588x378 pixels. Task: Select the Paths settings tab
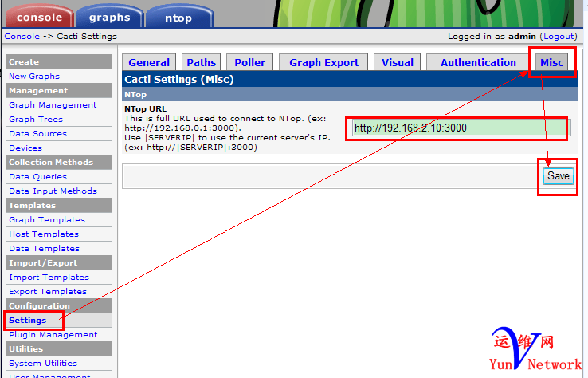click(x=202, y=62)
